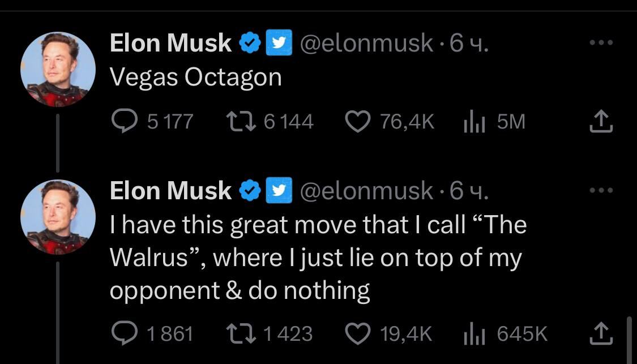This screenshot has width=637, height=364.
Task: Click the blue verified badge on the first tweet
Action: tap(250, 42)
